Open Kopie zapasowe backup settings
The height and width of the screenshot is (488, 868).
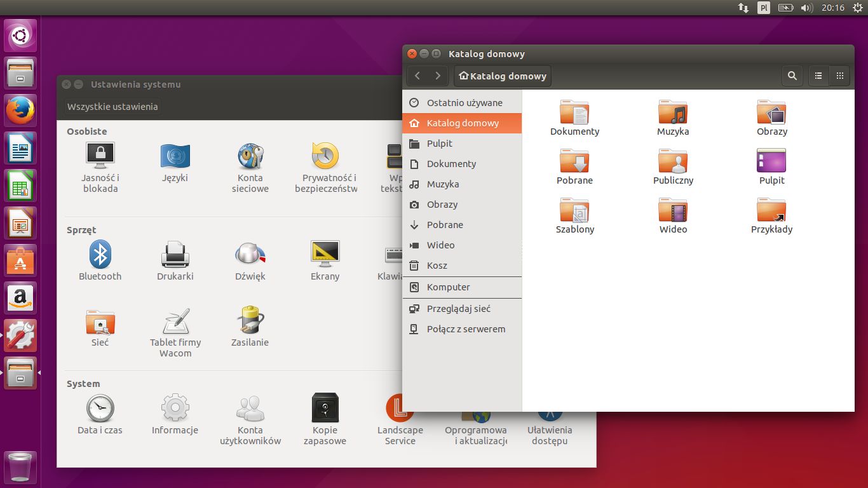tap(325, 419)
